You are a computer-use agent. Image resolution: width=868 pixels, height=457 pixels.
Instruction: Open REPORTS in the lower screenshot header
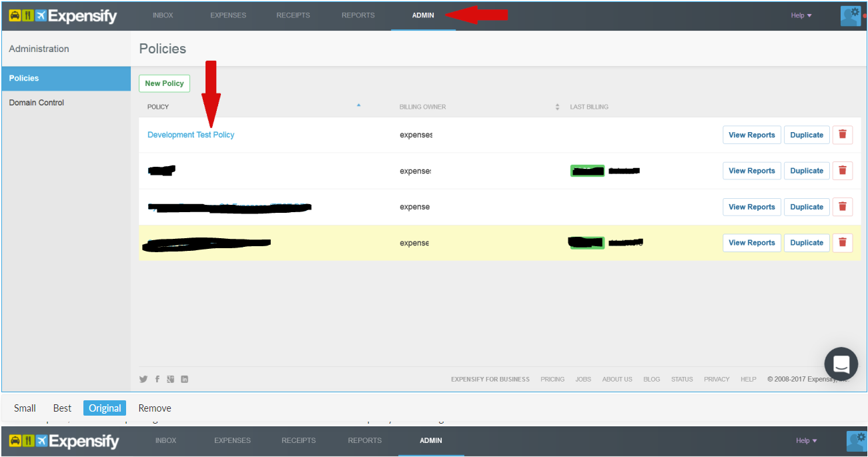pos(365,440)
